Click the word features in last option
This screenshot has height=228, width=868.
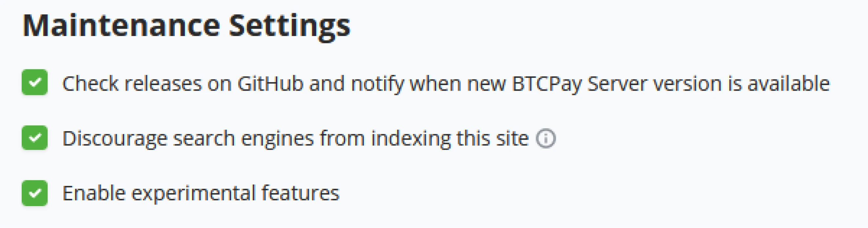click(x=300, y=193)
